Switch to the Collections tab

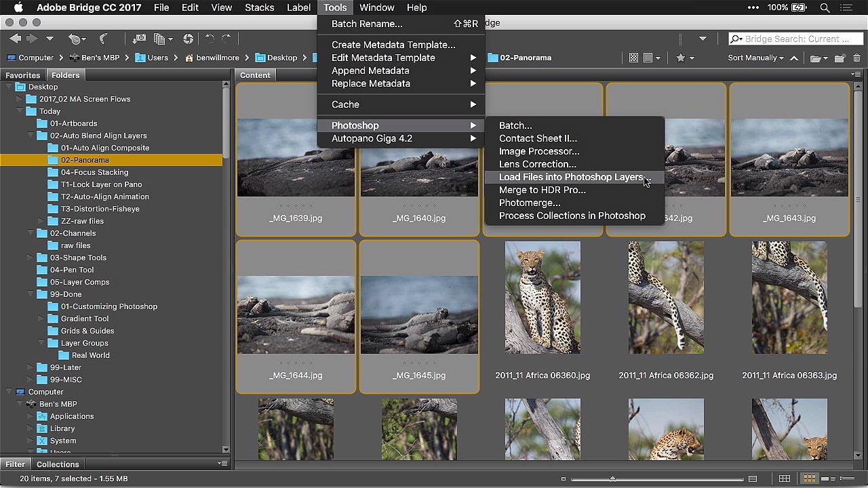point(58,464)
